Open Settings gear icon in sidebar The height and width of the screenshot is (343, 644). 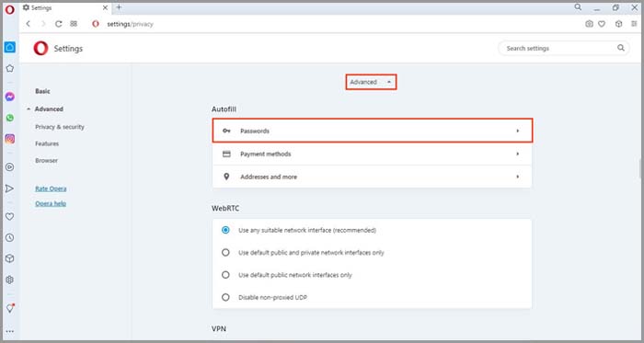10,280
